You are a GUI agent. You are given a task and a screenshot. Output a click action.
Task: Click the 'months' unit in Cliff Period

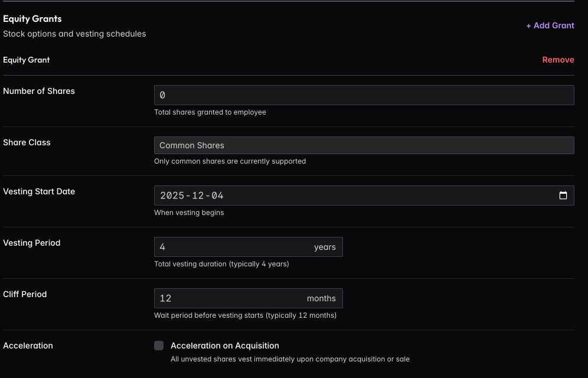pyautogui.click(x=321, y=298)
